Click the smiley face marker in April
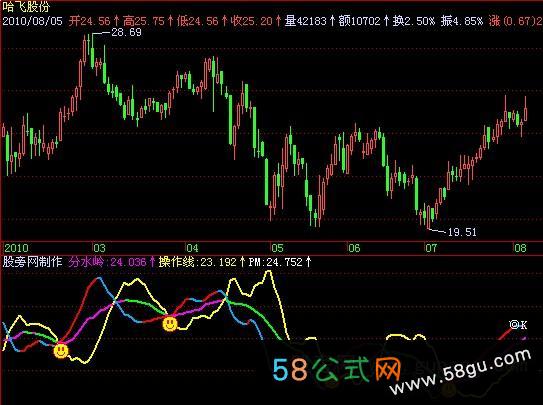 pos(170,324)
